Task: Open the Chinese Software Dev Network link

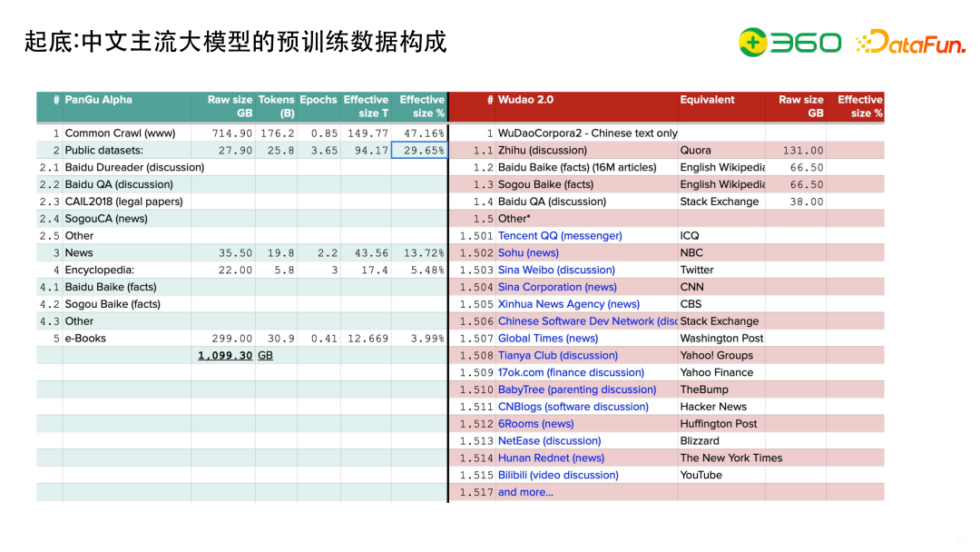Action: point(587,321)
